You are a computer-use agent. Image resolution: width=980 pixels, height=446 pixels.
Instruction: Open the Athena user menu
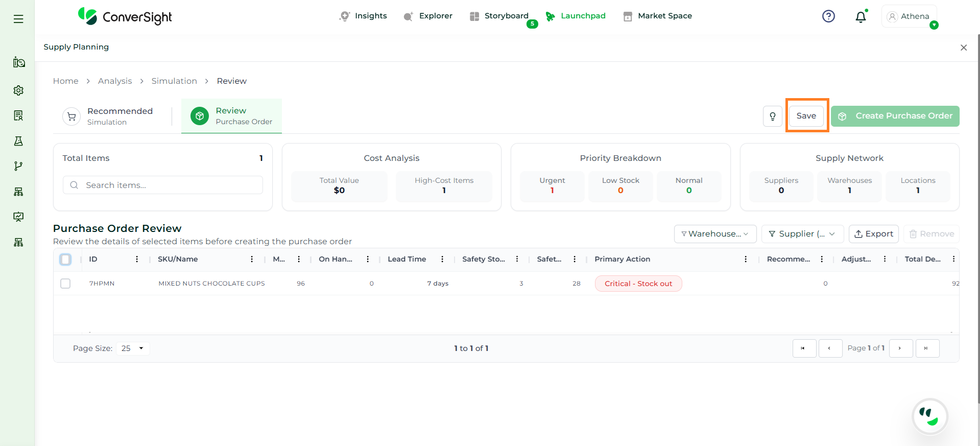(x=909, y=16)
